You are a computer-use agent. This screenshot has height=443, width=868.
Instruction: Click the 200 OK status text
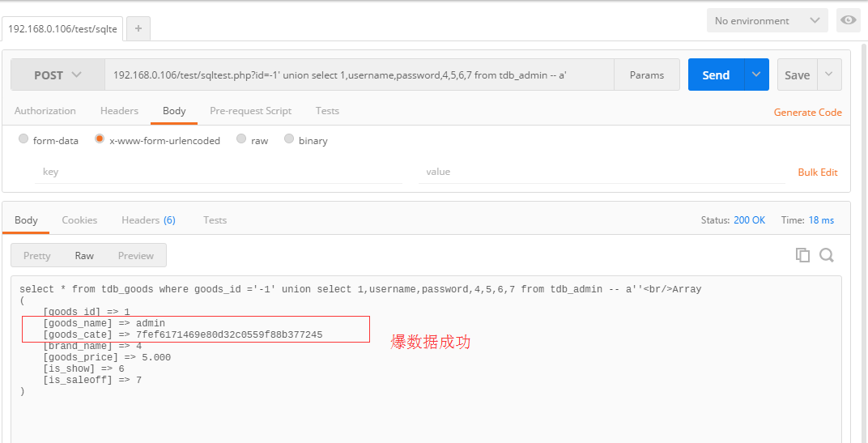click(750, 219)
